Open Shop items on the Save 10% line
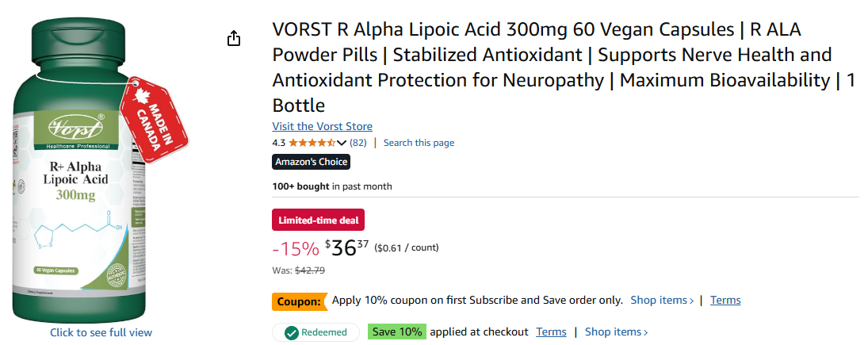The width and height of the screenshot is (868, 345). tap(616, 332)
